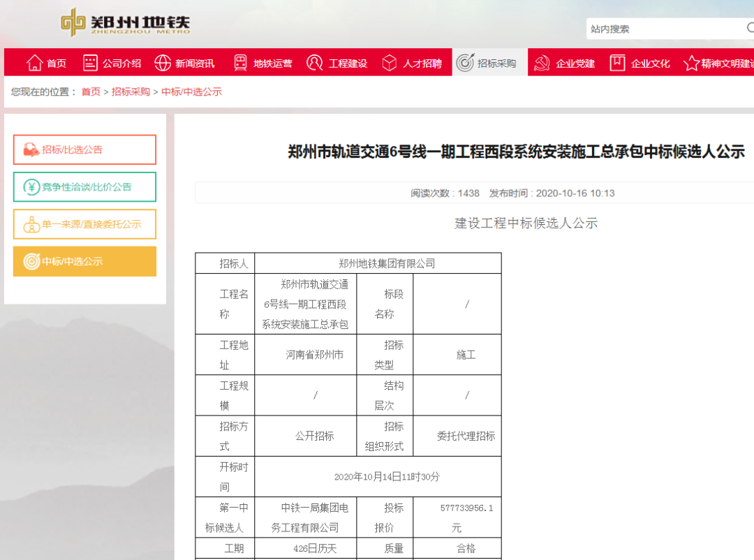Open 招标/比选公告 in sidebar
The width and height of the screenshot is (754, 560).
tap(84, 149)
